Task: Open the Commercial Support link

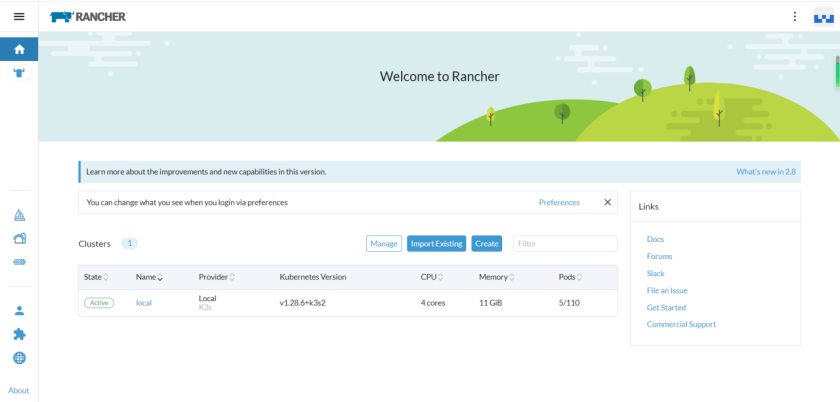Action: tap(681, 324)
